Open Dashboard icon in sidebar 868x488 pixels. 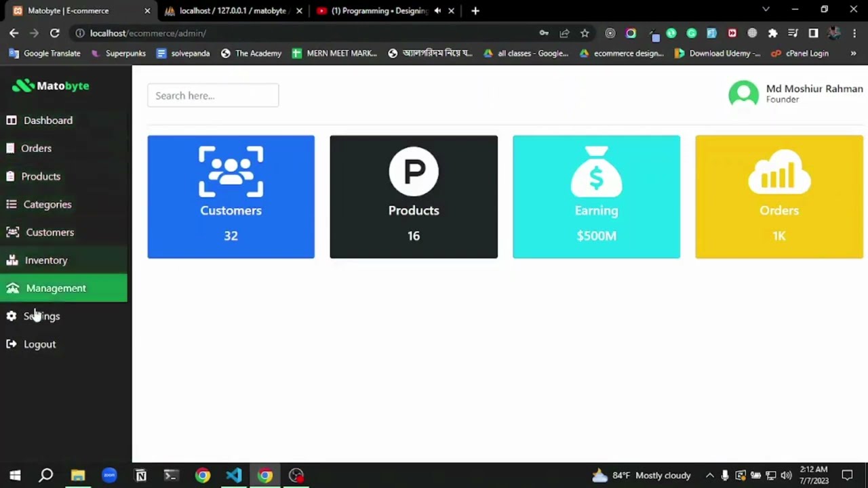[x=12, y=120]
